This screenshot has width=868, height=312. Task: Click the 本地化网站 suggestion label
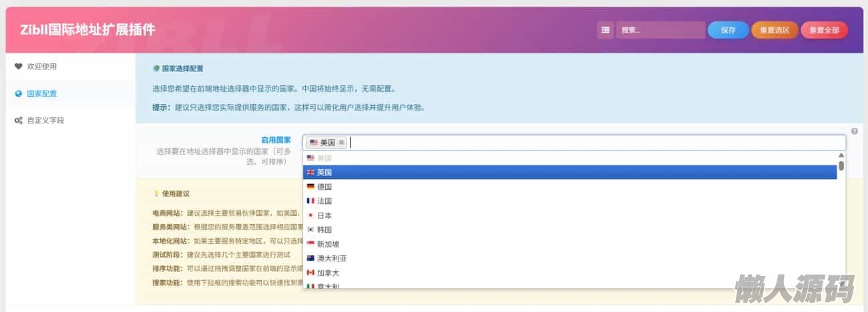tap(173, 241)
